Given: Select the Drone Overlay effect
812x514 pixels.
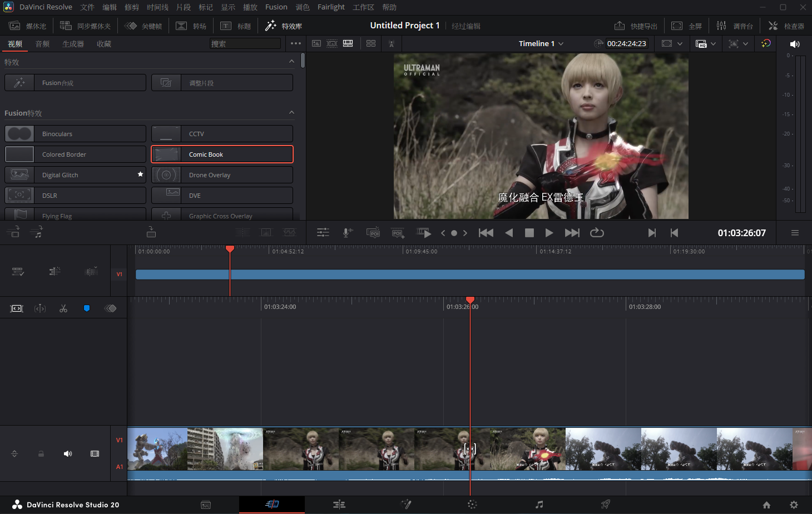Looking at the screenshot, I should click(x=222, y=175).
